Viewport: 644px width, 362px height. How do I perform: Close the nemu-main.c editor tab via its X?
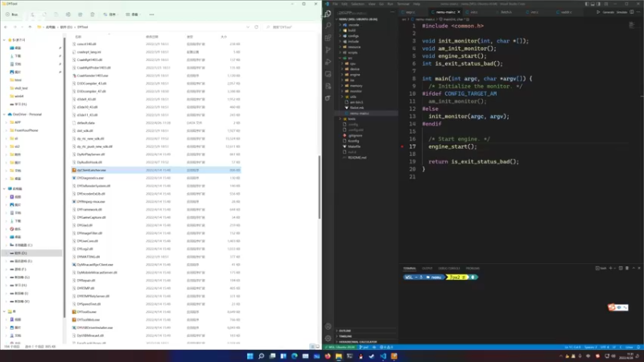point(459,12)
